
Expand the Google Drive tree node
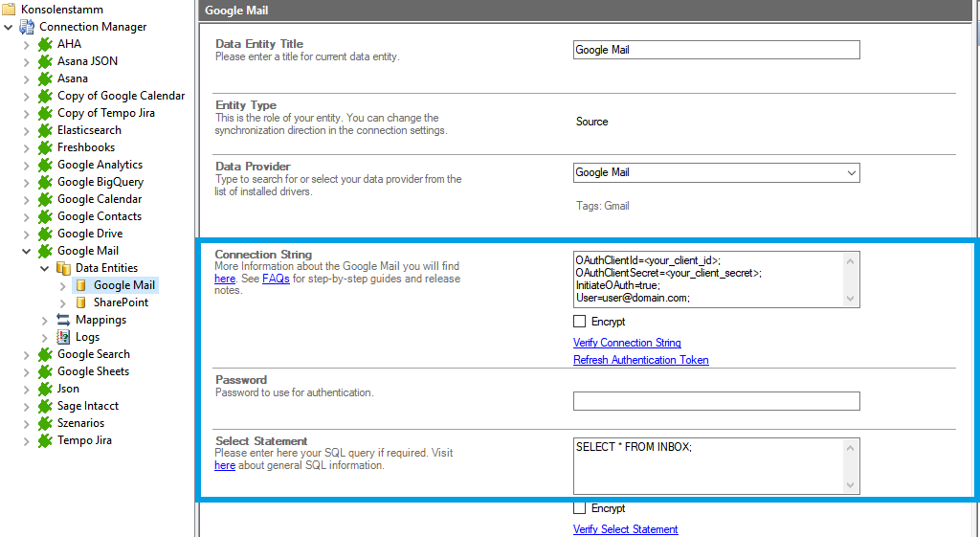[26, 234]
